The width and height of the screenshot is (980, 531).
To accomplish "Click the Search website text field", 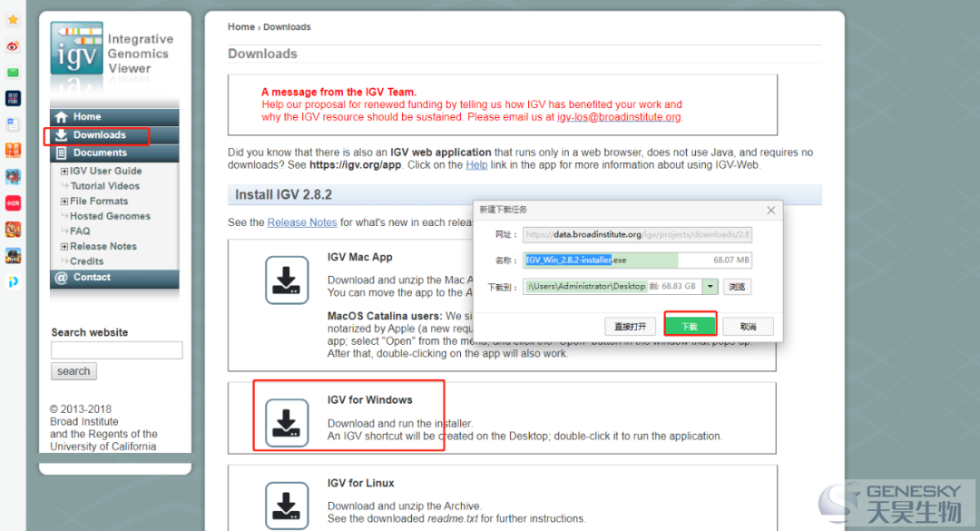I will [117, 350].
